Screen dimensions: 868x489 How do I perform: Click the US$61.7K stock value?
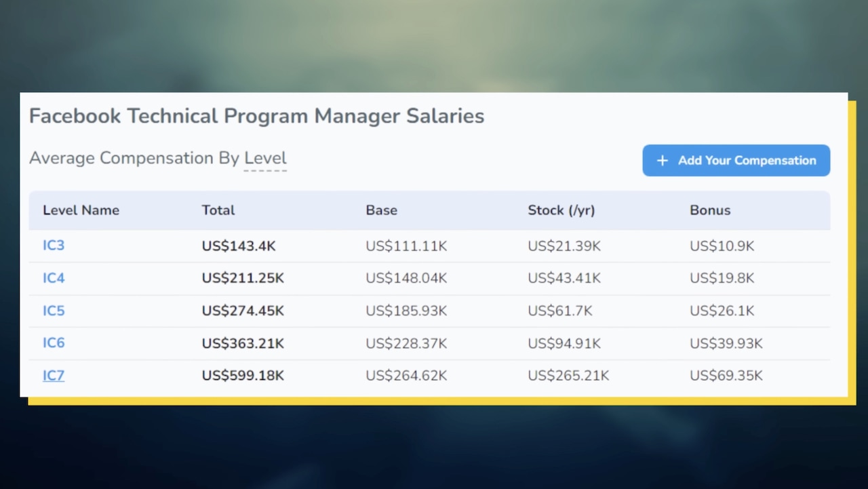(559, 311)
